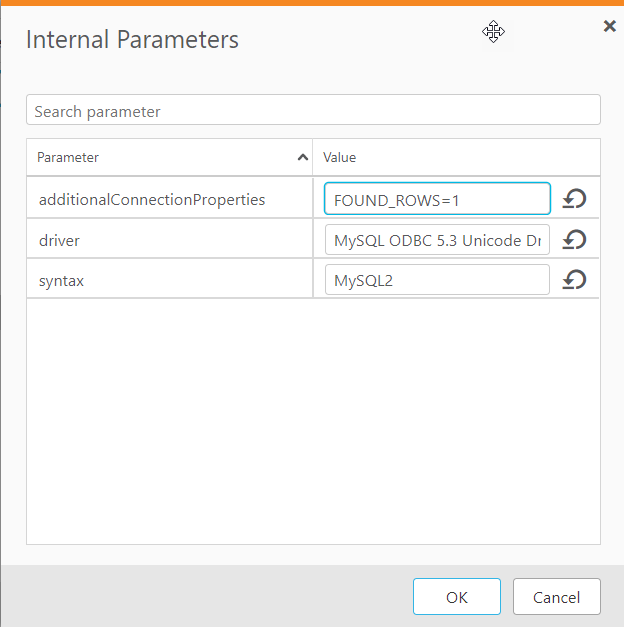
Task: Click the move dialog crosshair icon
Action: 493,32
